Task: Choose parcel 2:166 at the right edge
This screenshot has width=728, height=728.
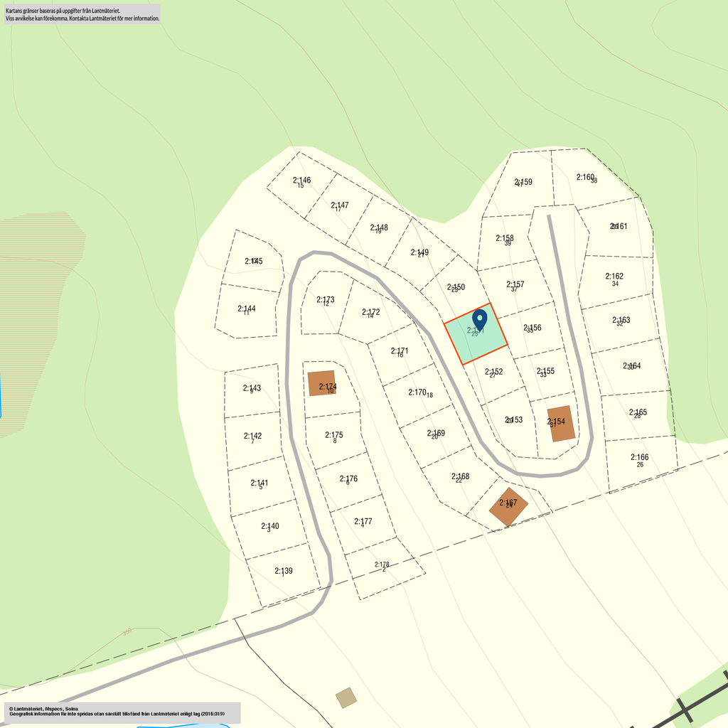Action: click(639, 461)
